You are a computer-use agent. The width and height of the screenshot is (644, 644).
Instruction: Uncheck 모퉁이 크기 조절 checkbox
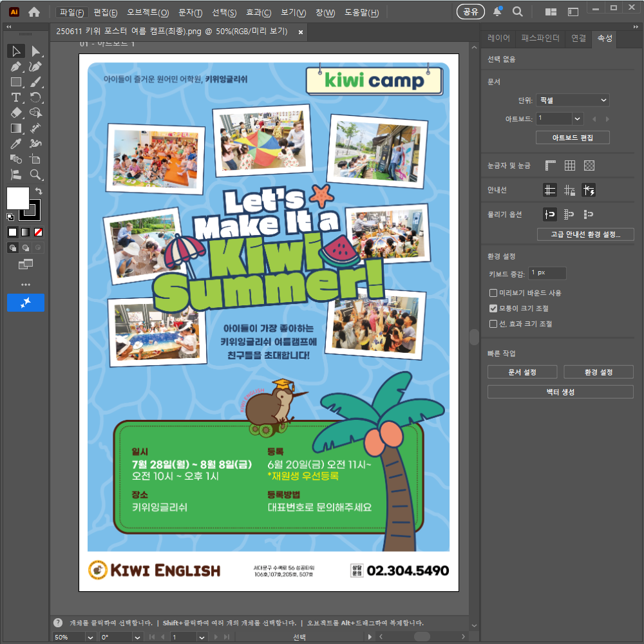coord(493,308)
